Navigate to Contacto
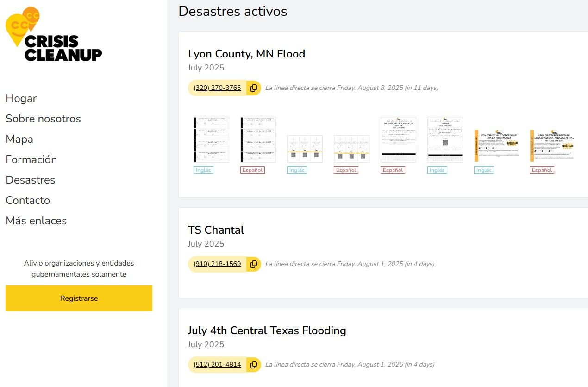588x387 pixels. (28, 200)
